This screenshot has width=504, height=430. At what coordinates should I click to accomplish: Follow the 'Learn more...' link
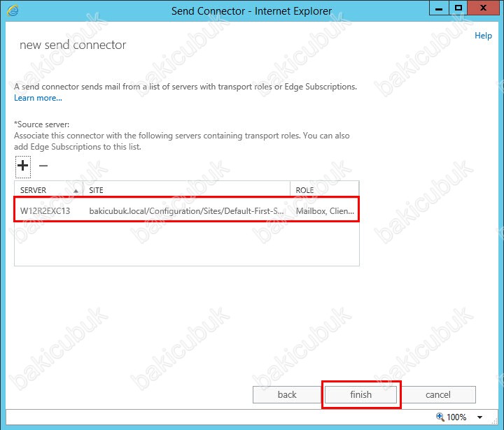click(38, 98)
